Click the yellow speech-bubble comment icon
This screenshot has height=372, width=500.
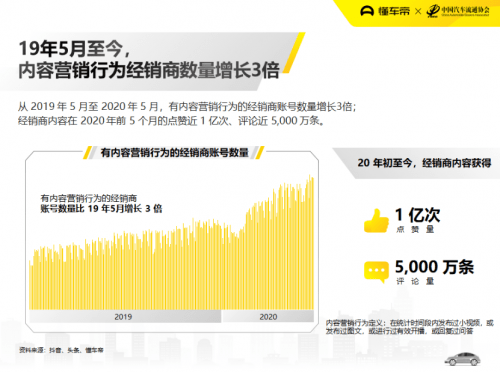(376, 272)
